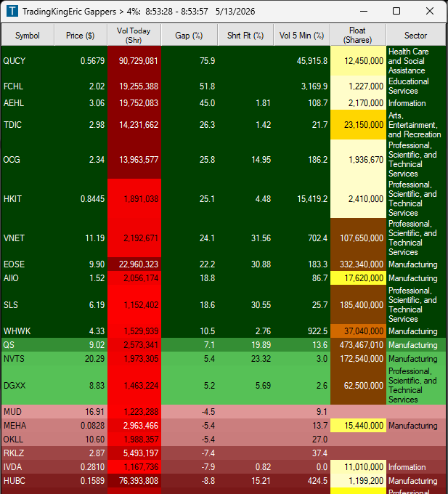Select the SLS symbol
448x494 pixels.
tap(11, 304)
